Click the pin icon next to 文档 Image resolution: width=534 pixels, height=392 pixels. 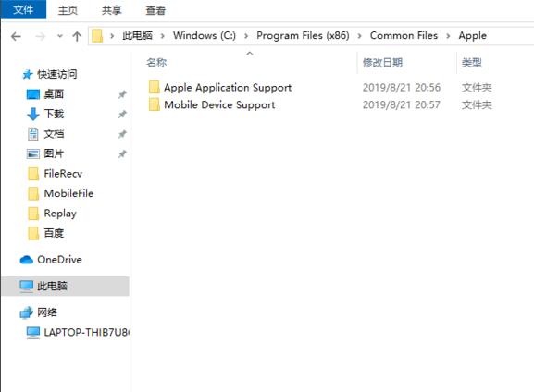(x=122, y=134)
